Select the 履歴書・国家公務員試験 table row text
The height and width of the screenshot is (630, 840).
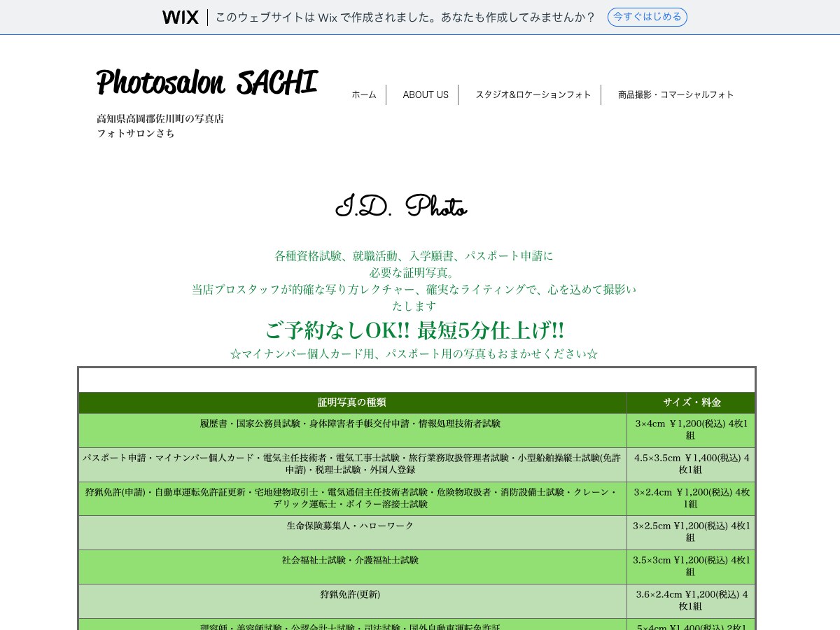[x=350, y=423]
